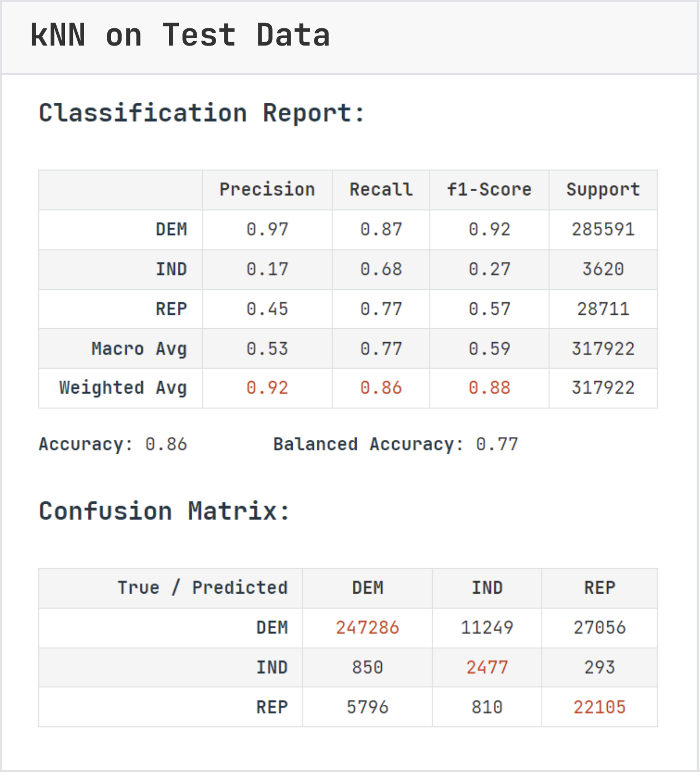This screenshot has width=700, height=772.
Task: Select the Classification Report heading
Action: click(x=202, y=113)
